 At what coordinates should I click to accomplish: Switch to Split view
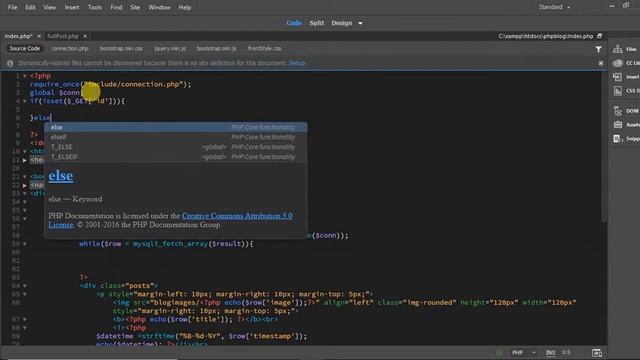(317, 23)
